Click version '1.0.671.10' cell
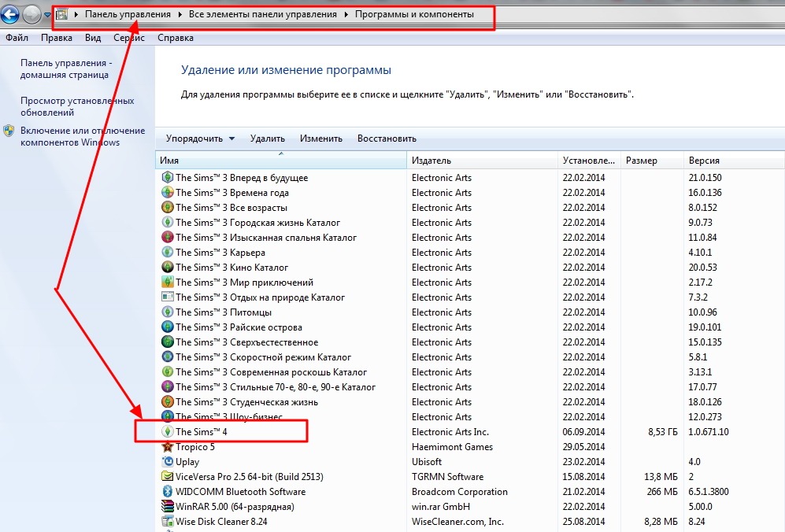The image size is (785, 532). pyautogui.click(x=709, y=431)
